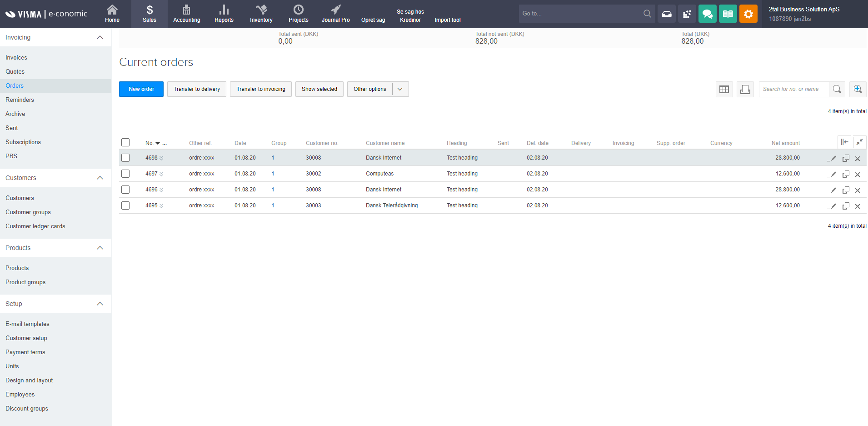The width and height of the screenshot is (868, 426).
Task: Open the inbox tray icon near search
Action: coord(666,13)
